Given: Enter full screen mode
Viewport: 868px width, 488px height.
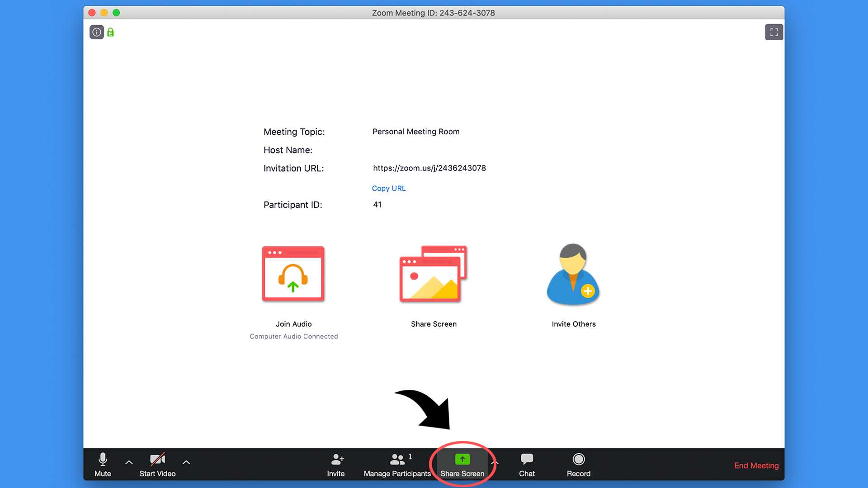Looking at the screenshot, I should click(774, 32).
